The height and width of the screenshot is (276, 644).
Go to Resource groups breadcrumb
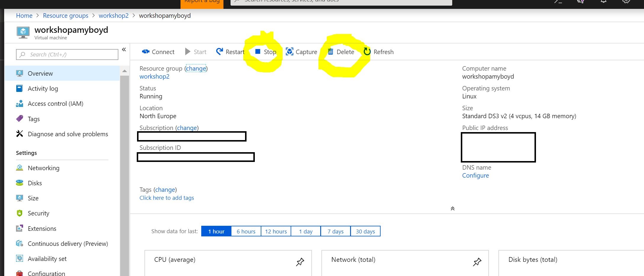(66, 15)
